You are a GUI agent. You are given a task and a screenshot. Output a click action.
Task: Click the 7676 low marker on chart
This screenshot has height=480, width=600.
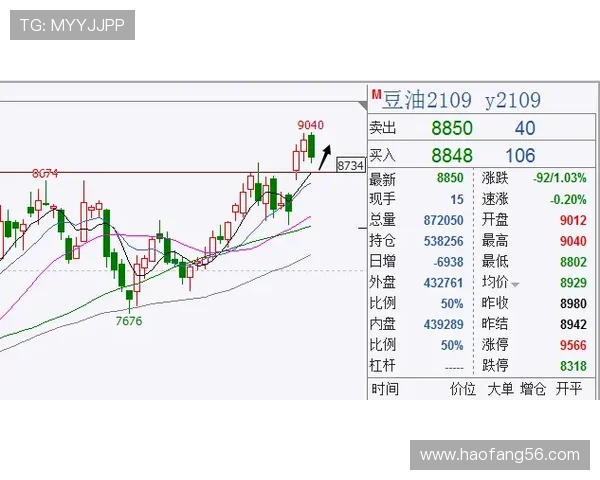pos(129,321)
